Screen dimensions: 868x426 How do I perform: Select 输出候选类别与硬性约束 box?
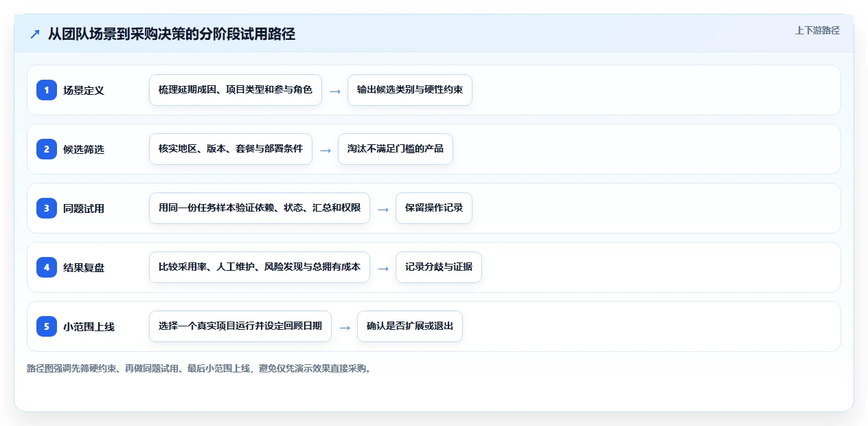[410, 90]
